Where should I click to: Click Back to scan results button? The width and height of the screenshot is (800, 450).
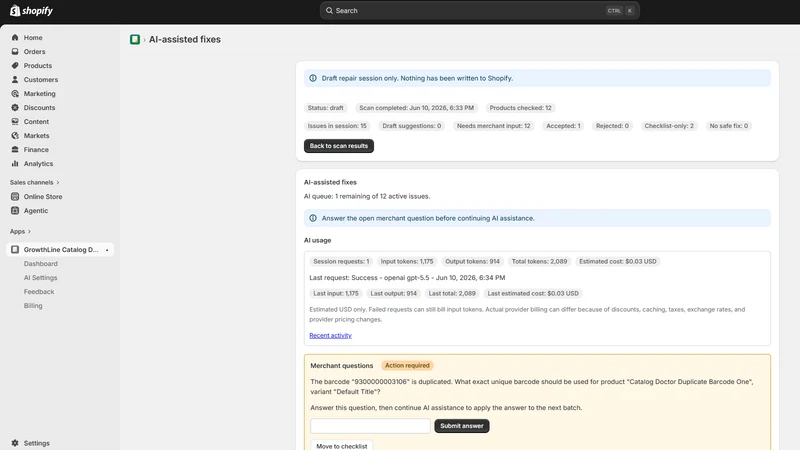pos(339,146)
